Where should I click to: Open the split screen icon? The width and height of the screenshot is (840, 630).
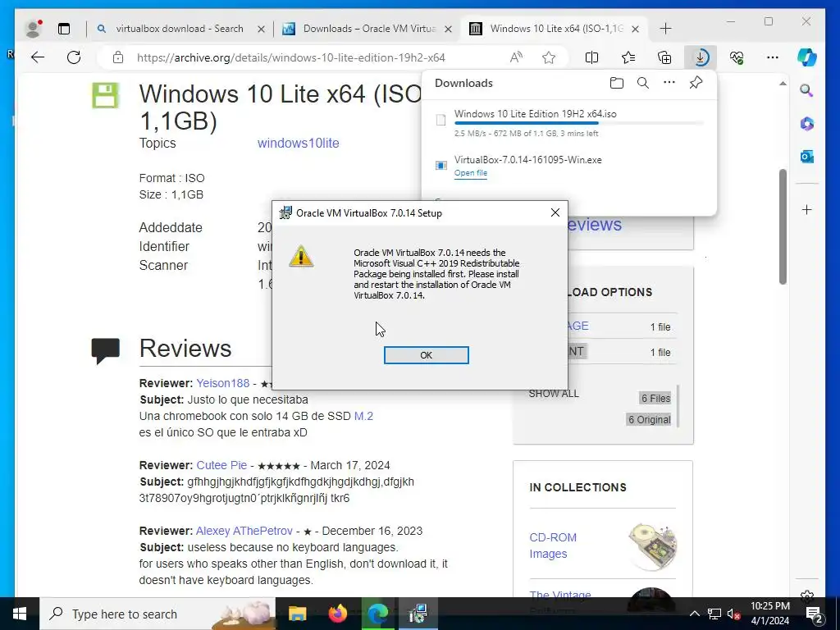(x=592, y=57)
